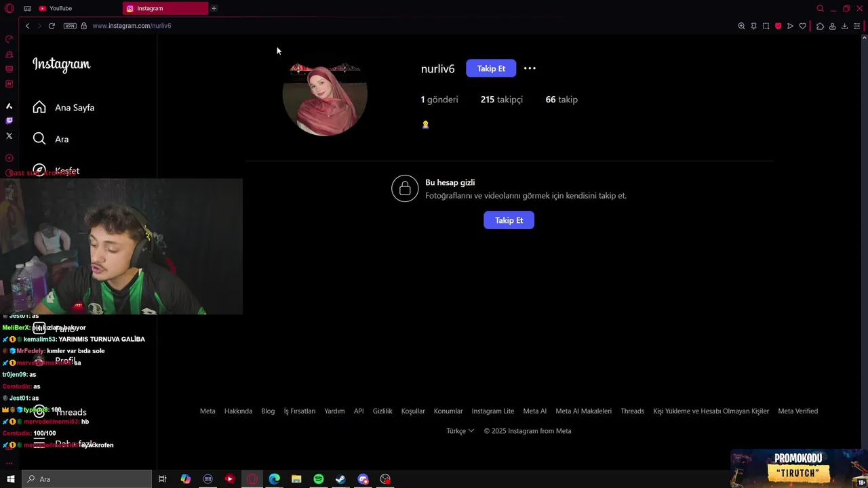
Task: Open Task View in the taskbar
Action: tap(163, 479)
